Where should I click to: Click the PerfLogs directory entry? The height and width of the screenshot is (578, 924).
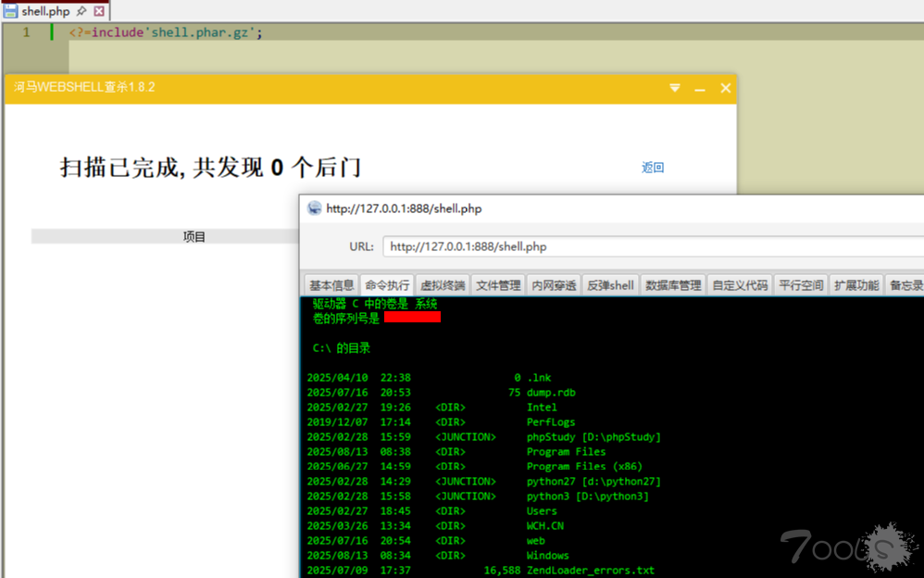tap(551, 421)
